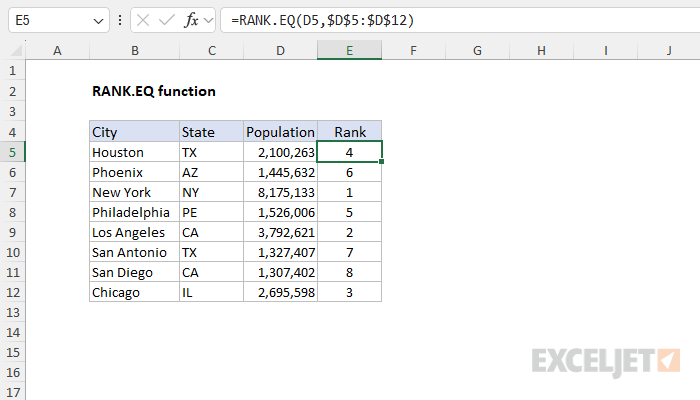Click the 'PE' state cell
The height and width of the screenshot is (400, 700).
[x=212, y=212]
